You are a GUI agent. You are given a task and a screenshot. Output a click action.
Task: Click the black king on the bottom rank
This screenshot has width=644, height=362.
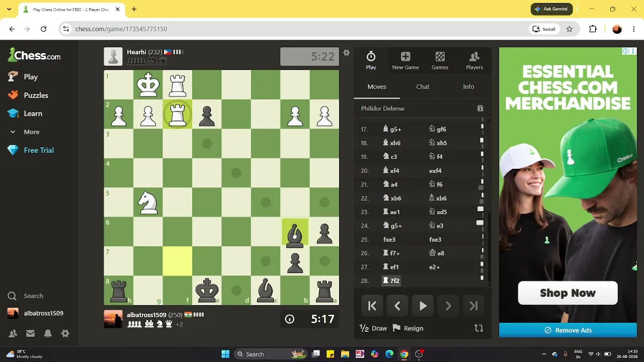click(x=207, y=291)
